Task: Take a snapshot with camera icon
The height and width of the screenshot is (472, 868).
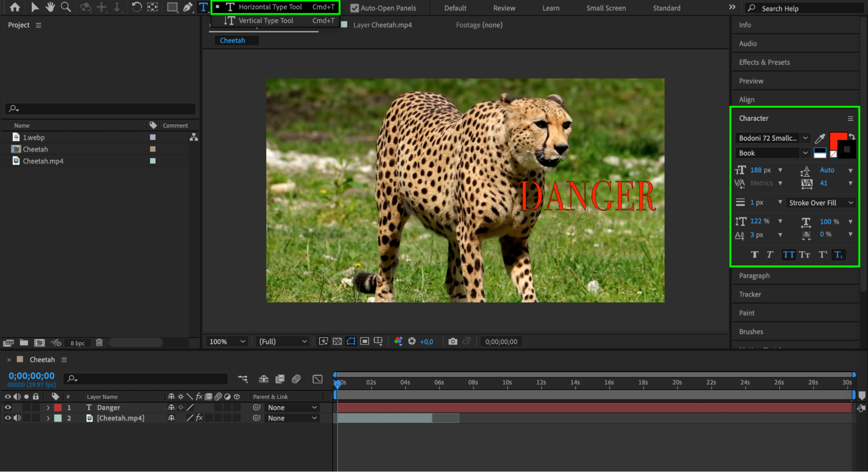Action: point(452,342)
